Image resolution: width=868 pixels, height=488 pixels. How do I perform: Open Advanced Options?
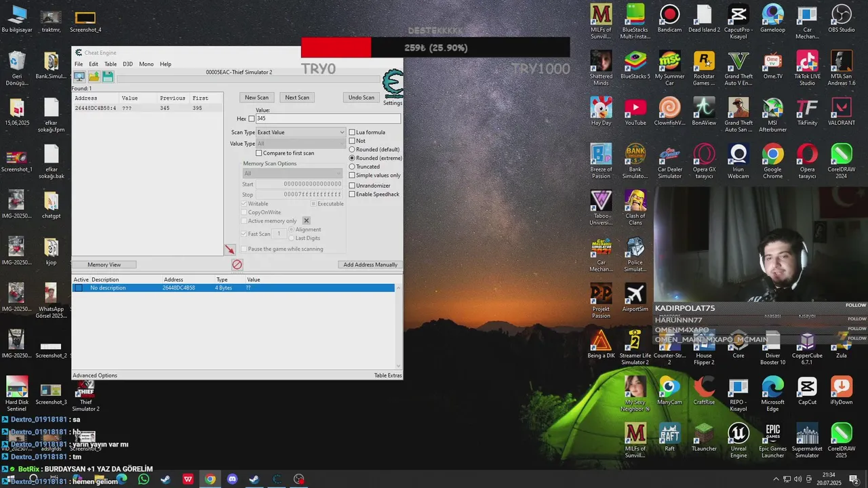[x=95, y=375]
